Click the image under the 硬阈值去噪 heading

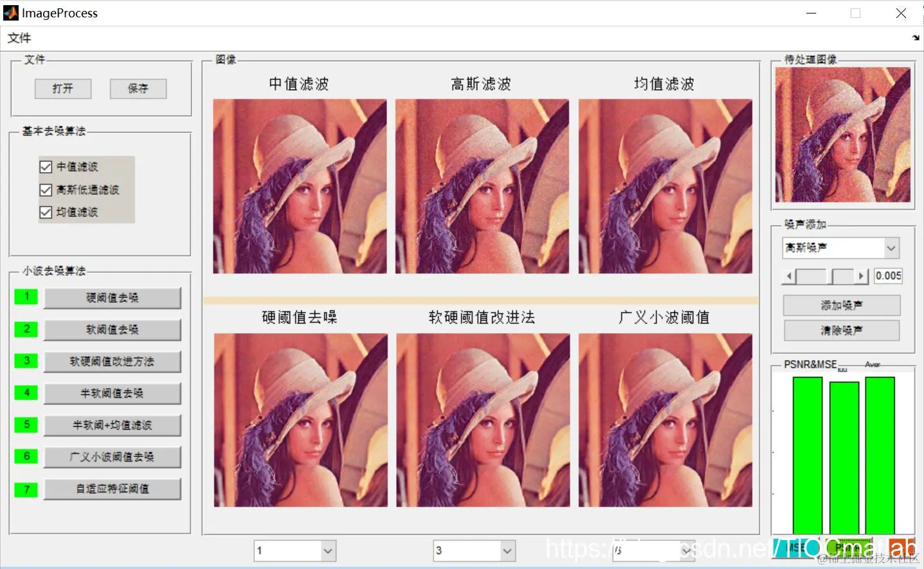click(301, 420)
